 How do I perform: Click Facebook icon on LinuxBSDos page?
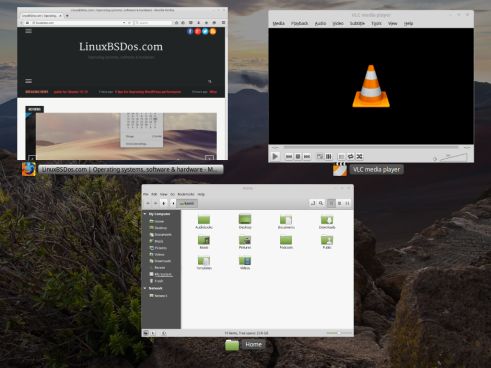point(190,31)
